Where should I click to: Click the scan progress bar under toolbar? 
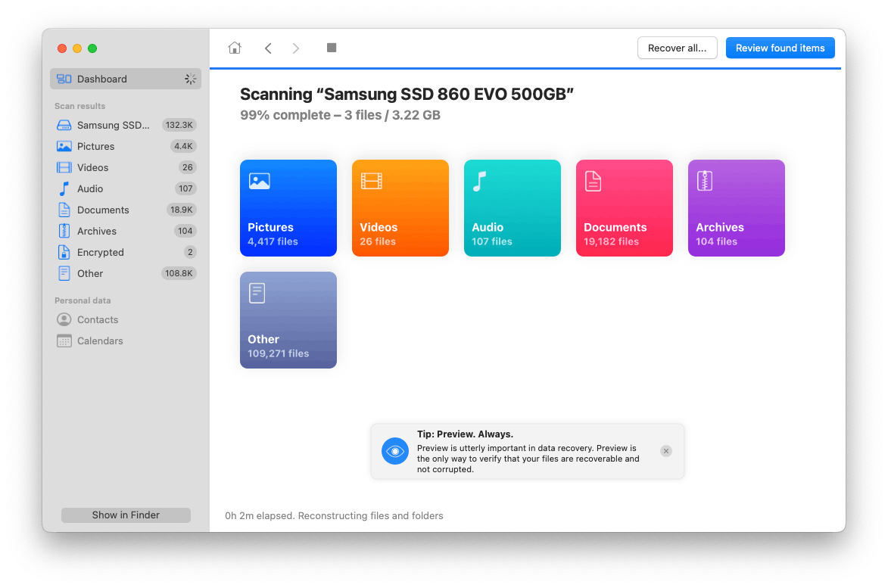525,68
